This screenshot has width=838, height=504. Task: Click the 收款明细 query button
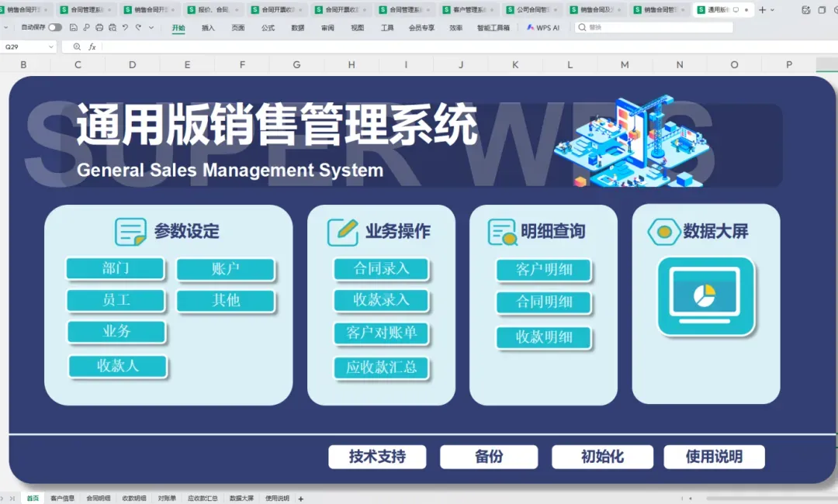(544, 337)
